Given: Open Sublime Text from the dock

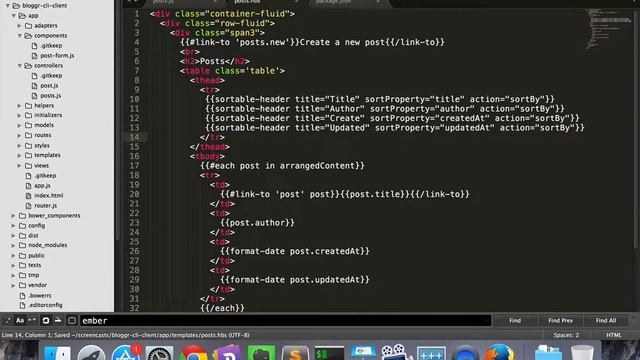Looking at the screenshot, I should [x=295, y=353].
